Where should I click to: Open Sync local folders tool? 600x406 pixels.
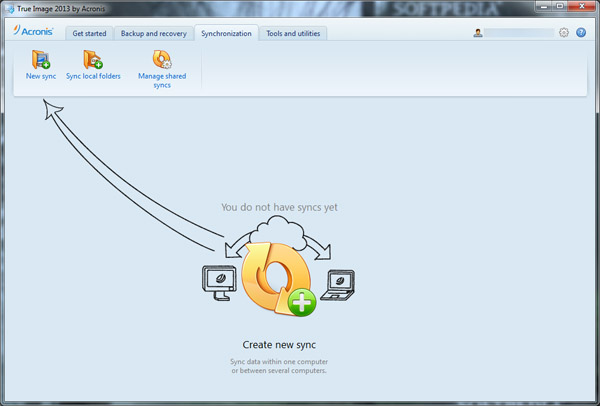tap(93, 65)
